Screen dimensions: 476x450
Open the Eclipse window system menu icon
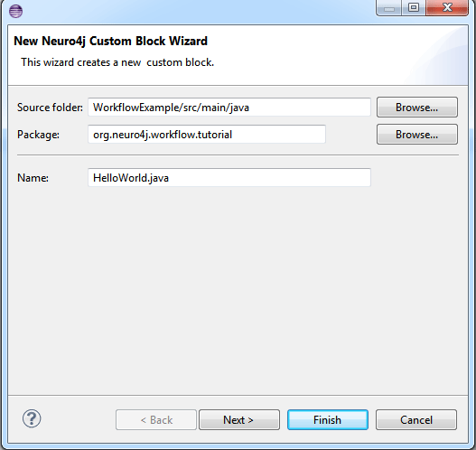(15, 11)
